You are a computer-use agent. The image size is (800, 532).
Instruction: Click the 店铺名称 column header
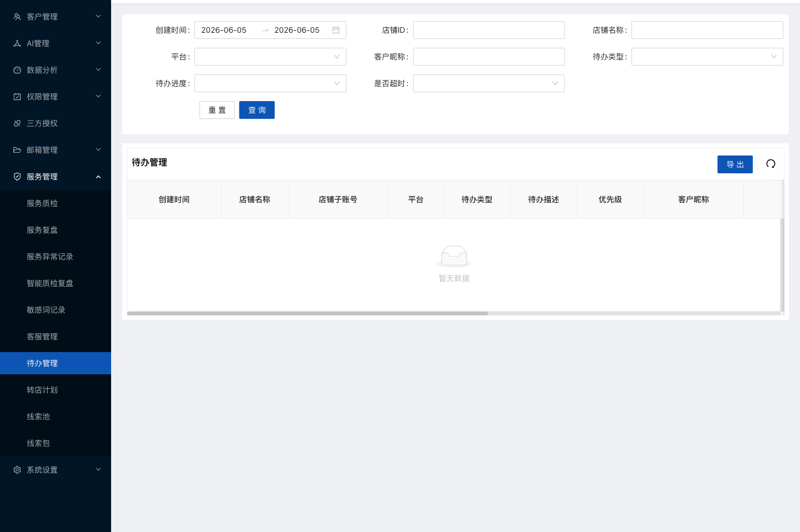254,199
